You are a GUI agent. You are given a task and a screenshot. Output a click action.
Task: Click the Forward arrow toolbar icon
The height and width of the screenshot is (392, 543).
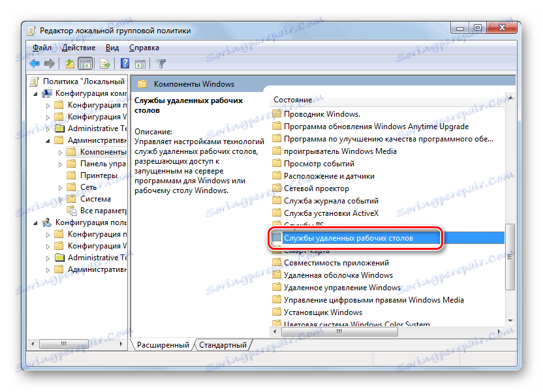coord(50,64)
